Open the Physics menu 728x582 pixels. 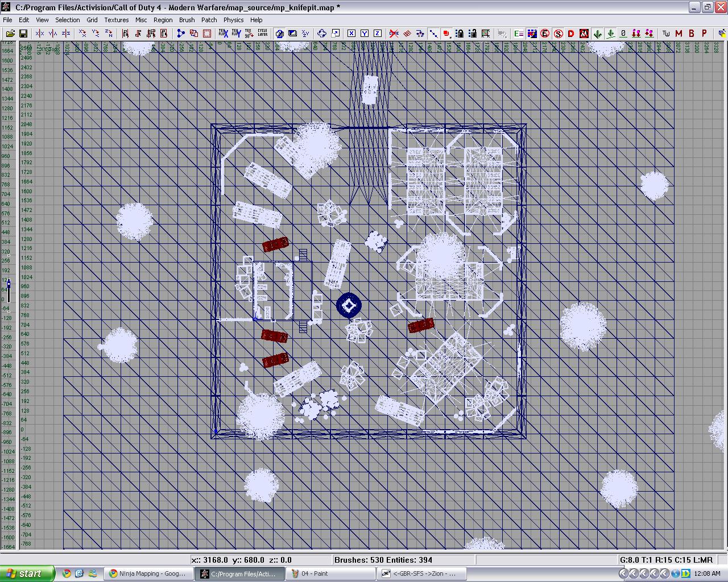(233, 20)
